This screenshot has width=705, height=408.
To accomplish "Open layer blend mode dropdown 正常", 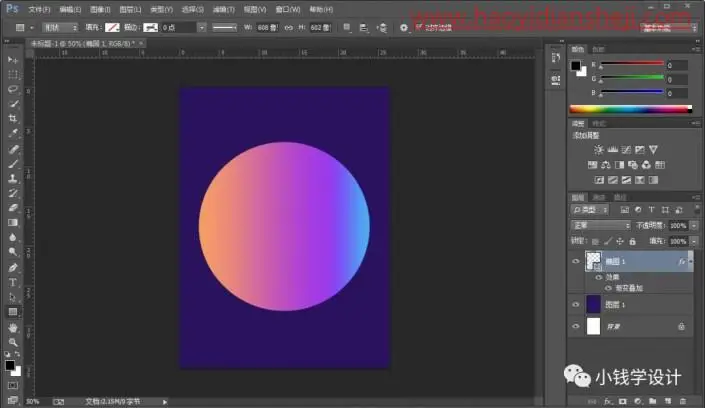I will pyautogui.click(x=601, y=225).
